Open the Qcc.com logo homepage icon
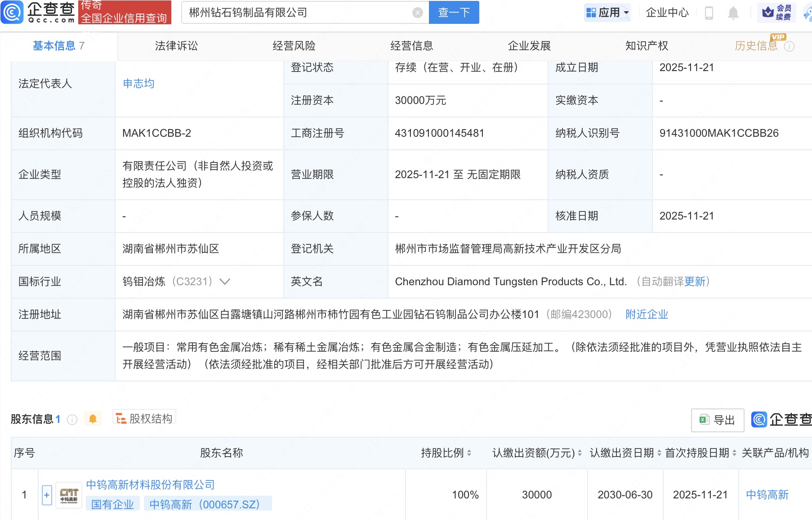 click(12, 13)
